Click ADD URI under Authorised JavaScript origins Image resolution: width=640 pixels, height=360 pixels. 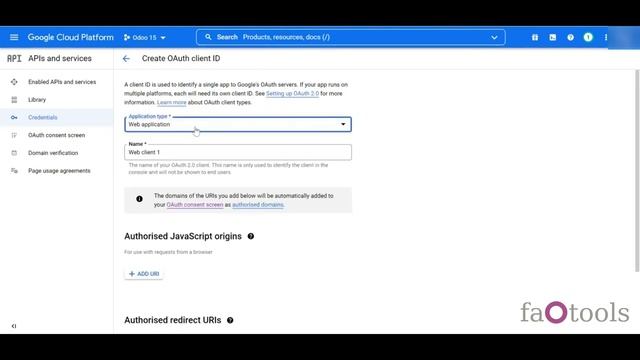144,274
